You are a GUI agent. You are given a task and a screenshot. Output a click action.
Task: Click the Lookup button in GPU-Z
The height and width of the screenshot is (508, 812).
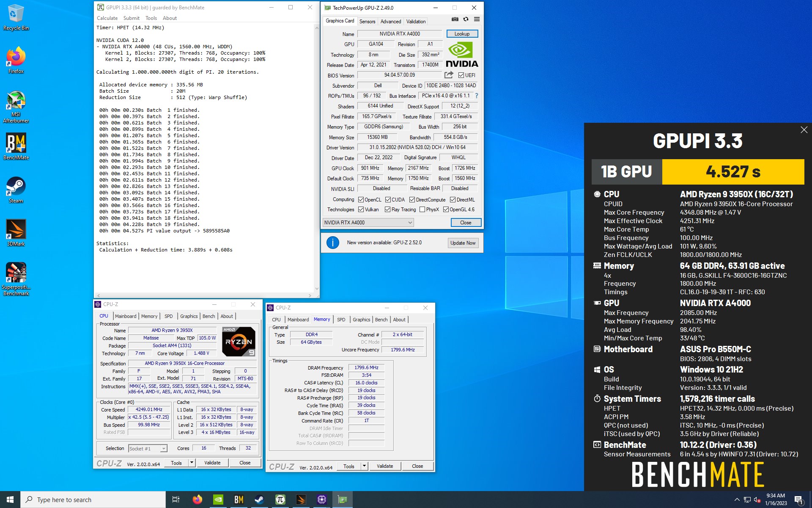click(x=462, y=34)
